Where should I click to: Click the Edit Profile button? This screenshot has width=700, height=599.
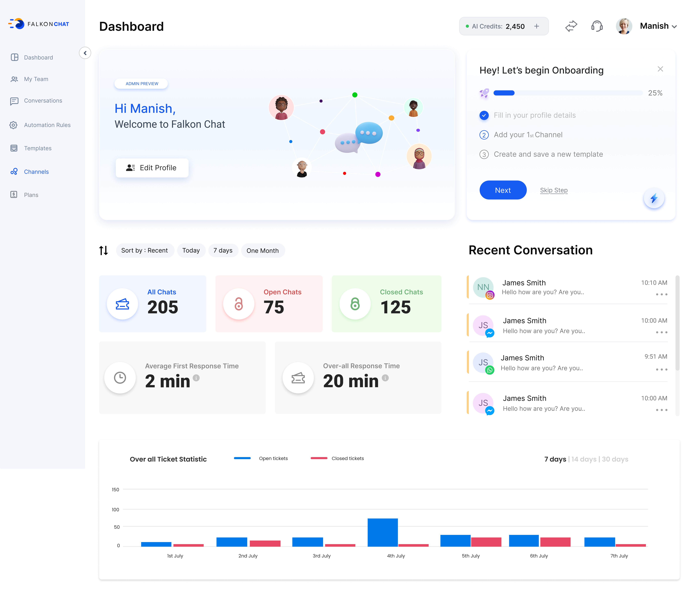click(152, 168)
